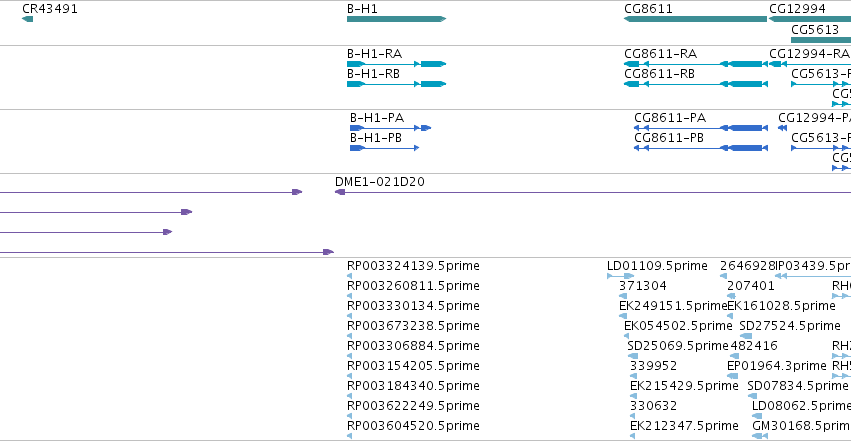
Task: Open EST label EK161028.5prime
Action: (781, 306)
